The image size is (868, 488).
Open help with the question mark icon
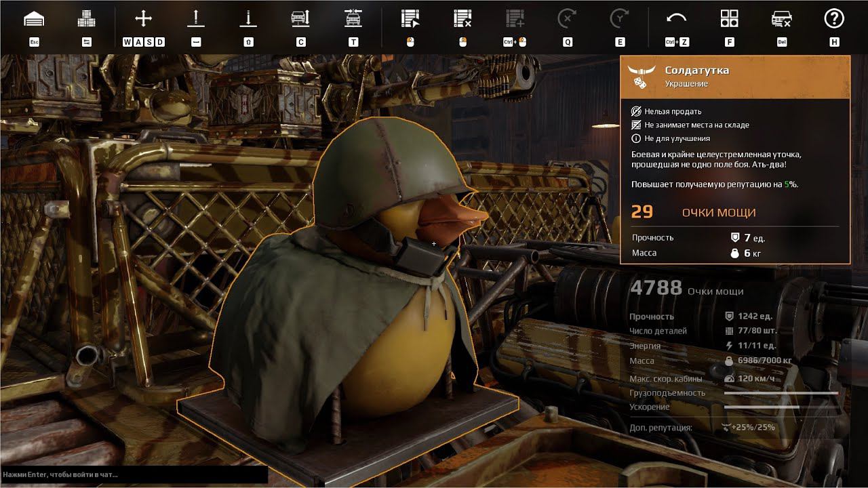(x=834, y=19)
